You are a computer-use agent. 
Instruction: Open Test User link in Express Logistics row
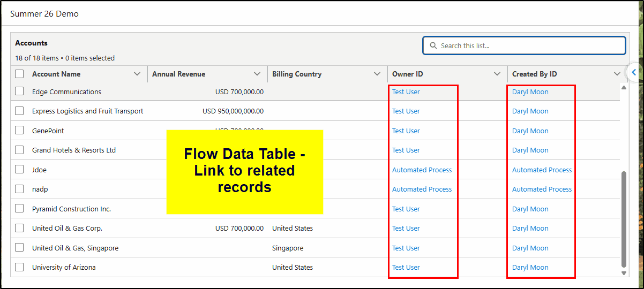tap(406, 111)
